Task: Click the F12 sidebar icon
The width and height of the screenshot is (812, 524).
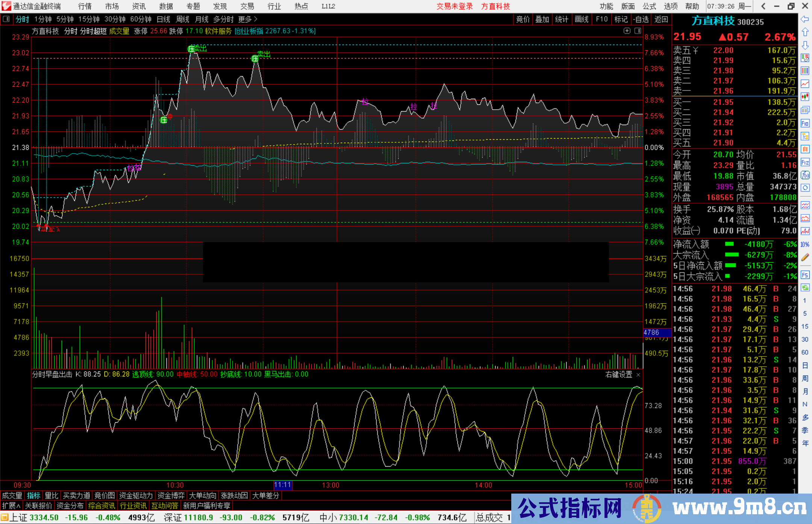Action: point(805,162)
